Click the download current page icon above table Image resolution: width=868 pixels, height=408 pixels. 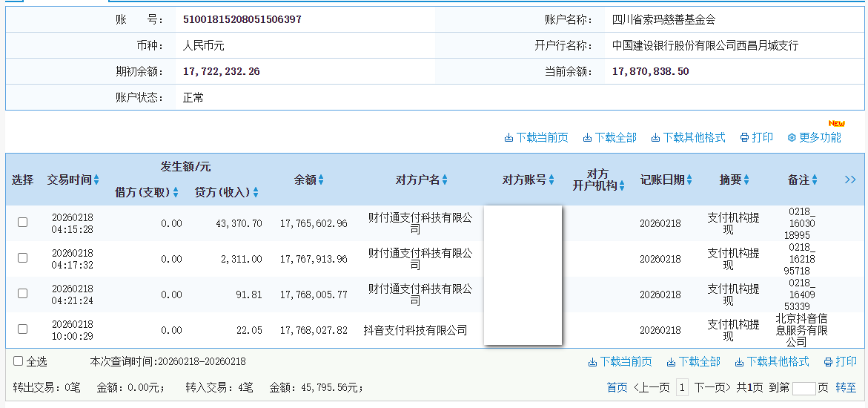coord(508,138)
